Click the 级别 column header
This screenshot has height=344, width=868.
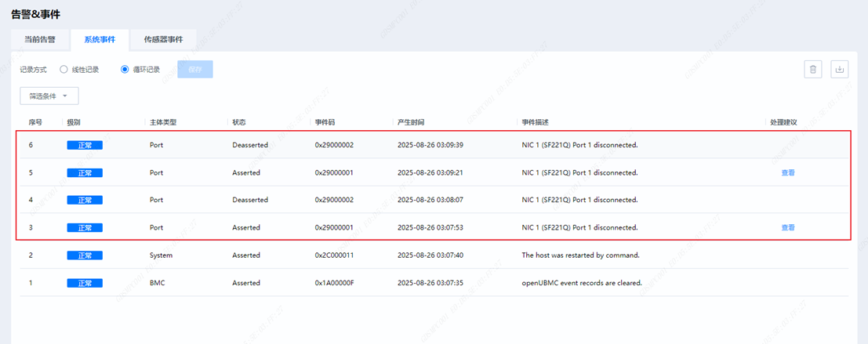pos(74,123)
